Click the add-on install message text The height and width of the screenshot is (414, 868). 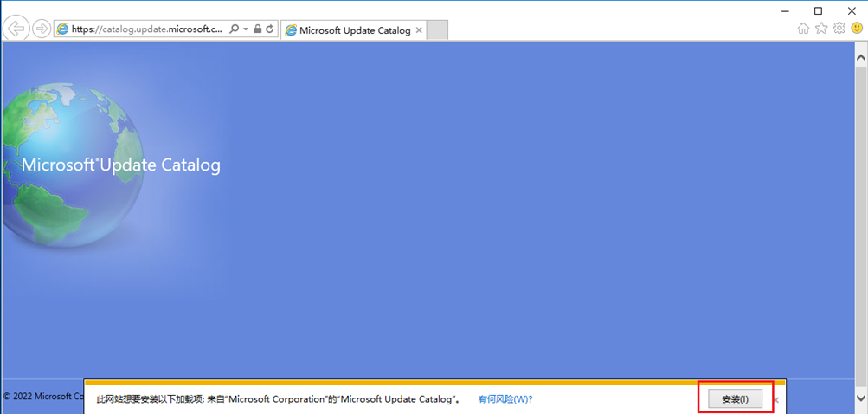tap(279, 399)
